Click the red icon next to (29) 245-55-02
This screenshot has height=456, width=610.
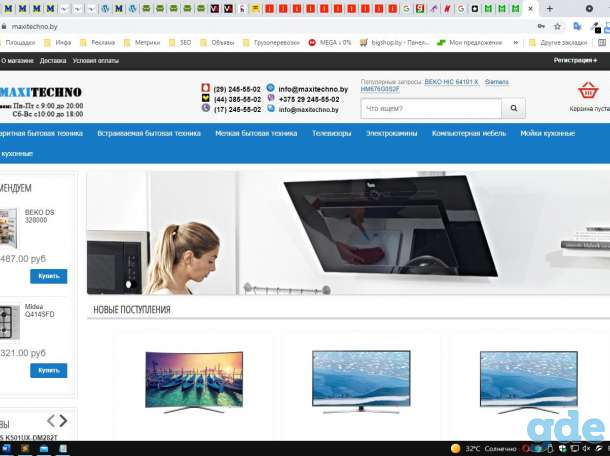click(205, 88)
